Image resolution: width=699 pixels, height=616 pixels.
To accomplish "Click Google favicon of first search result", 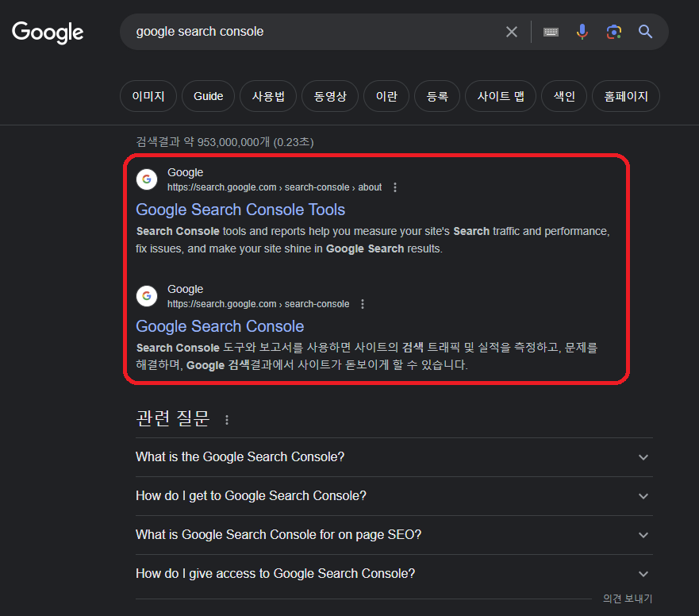I will (147, 179).
